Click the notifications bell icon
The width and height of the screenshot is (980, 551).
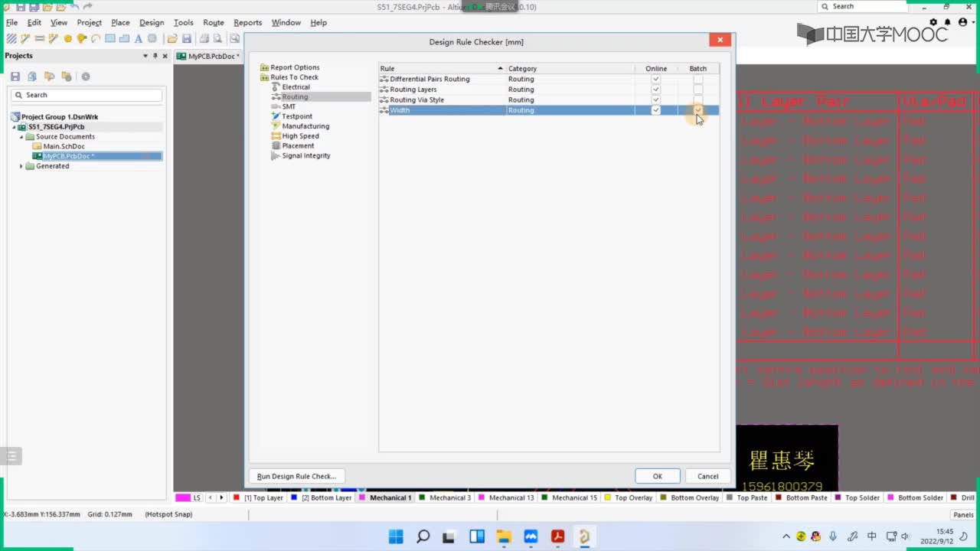(948, 22)
